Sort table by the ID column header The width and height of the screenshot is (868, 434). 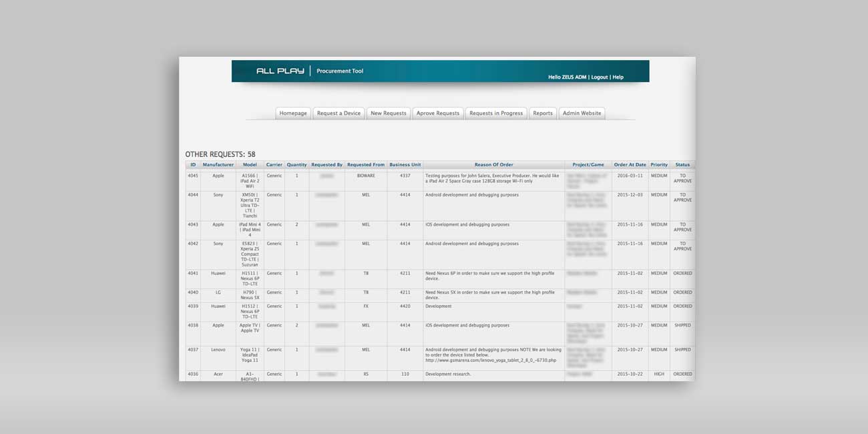[x=193, y=165]
